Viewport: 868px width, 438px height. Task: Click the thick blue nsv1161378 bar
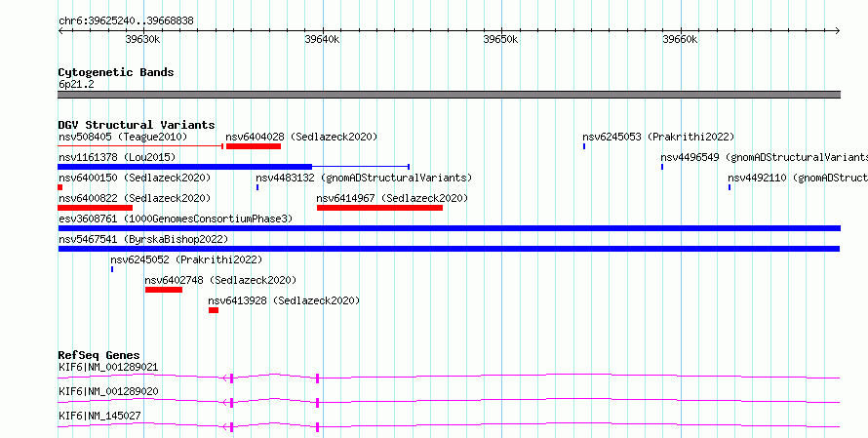[185, 167]
